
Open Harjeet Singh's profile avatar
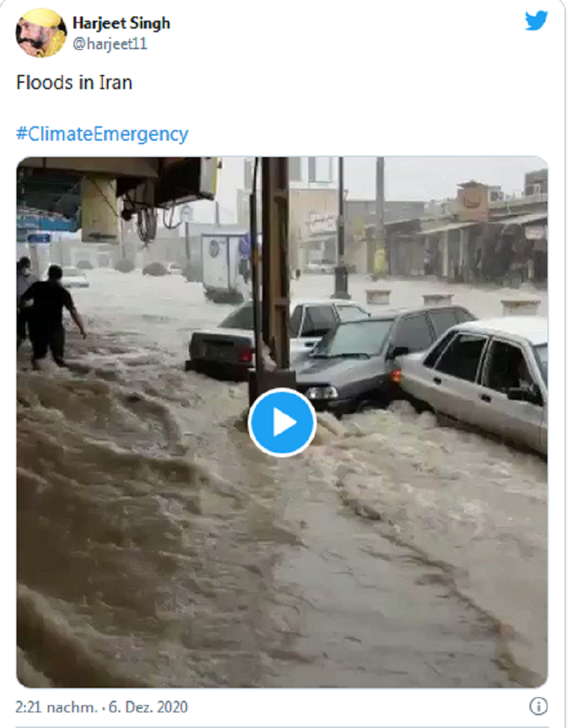[x=41, y=33]
